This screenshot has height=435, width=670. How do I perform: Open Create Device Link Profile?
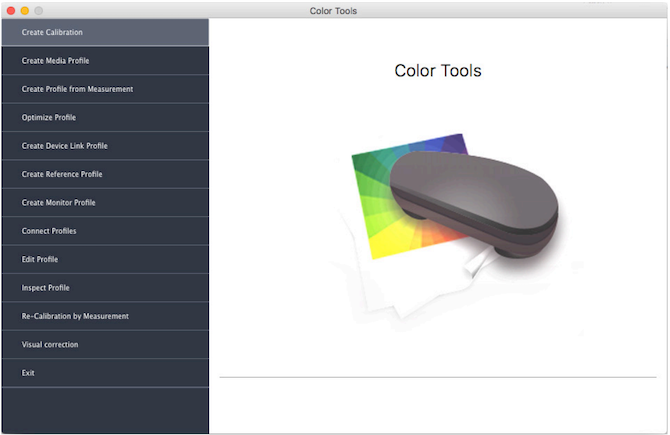[104, 146]
